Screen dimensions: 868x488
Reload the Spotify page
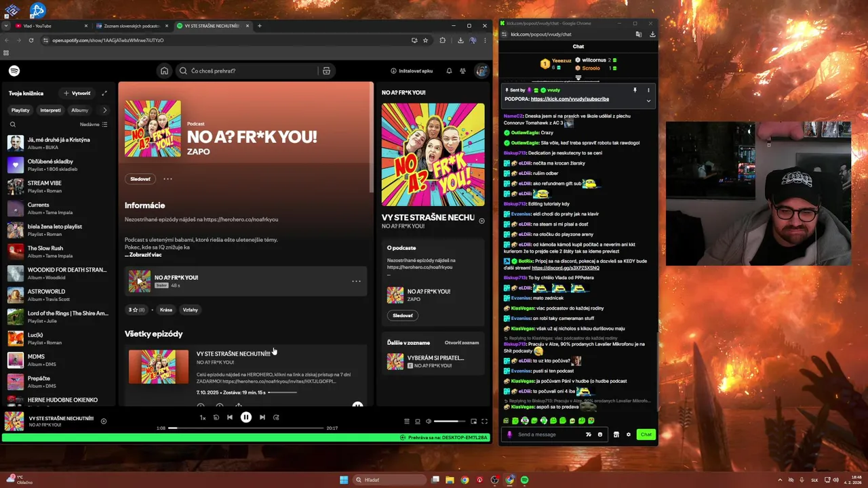[31, 40]
